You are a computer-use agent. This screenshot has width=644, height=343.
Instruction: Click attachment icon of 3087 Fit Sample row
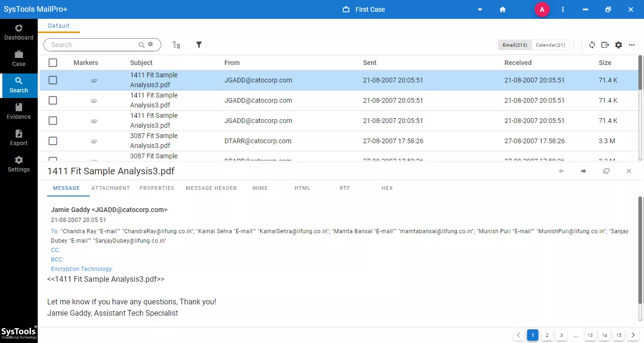[x=94, y=141]
